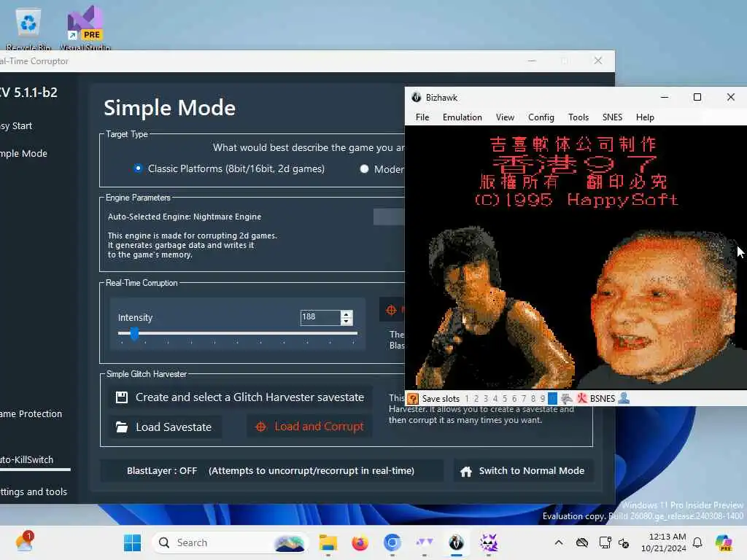Open the Bizhawk File menu
Viewport: 747px width, 560px height.
(422, 117)
